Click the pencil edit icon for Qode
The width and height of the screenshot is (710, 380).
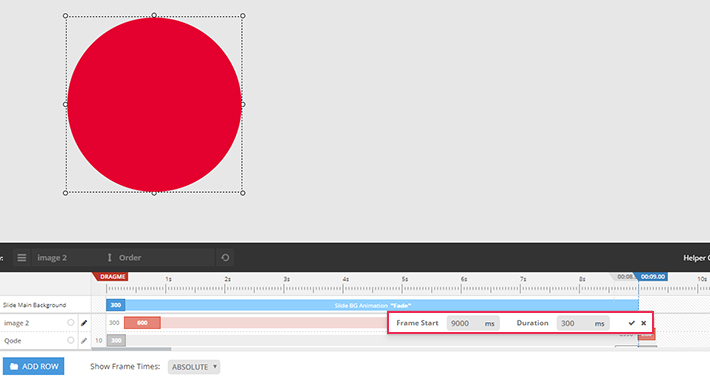[x=84, y=341]
